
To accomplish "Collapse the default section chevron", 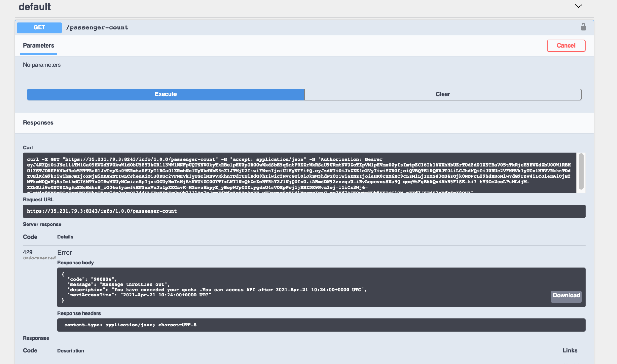I will point(578,6).
